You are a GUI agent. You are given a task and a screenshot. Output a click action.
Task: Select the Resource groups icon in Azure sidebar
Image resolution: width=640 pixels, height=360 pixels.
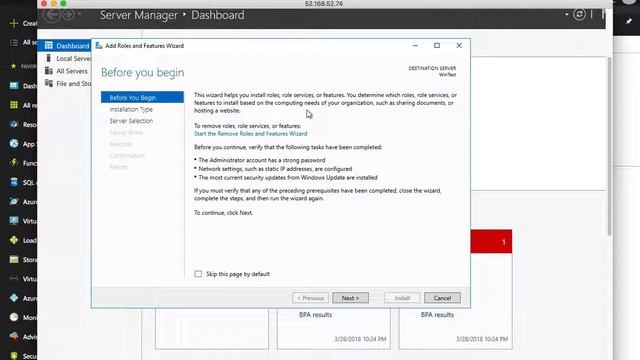14,124
